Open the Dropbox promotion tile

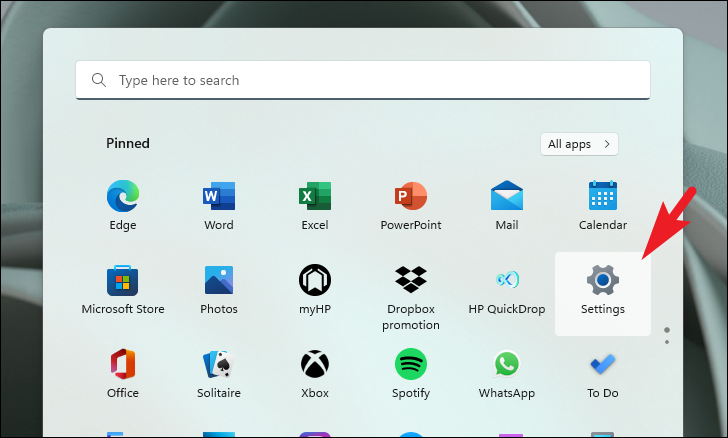[410, 279]
